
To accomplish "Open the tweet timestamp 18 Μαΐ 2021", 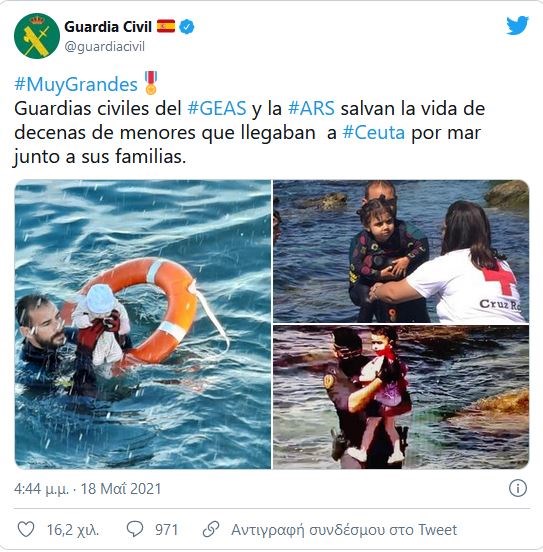I will (x=121, y=489).
